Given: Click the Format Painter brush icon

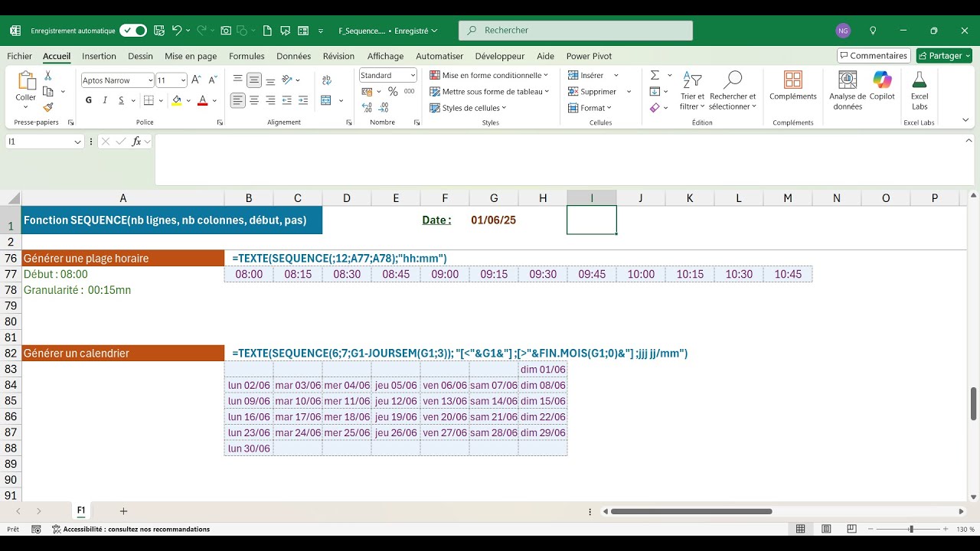Looking at the screenshot, I should click(48, 107).
